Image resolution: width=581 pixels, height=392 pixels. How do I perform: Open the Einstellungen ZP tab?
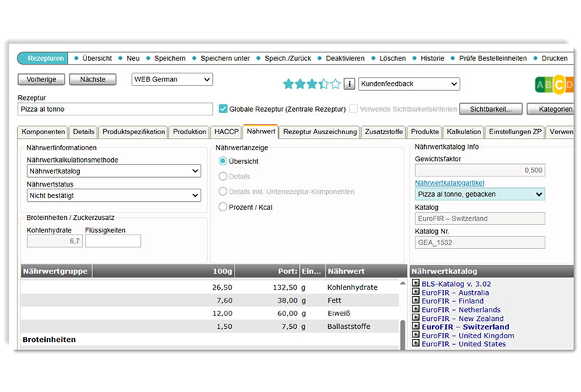[x=515, y=132]
